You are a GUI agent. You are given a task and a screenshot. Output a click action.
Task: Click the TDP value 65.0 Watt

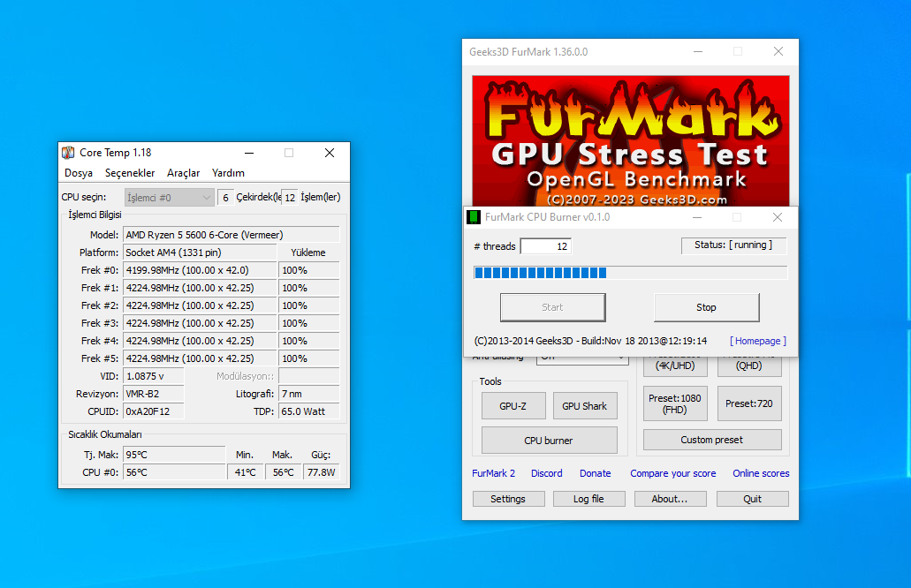click(x=308, y=411)
